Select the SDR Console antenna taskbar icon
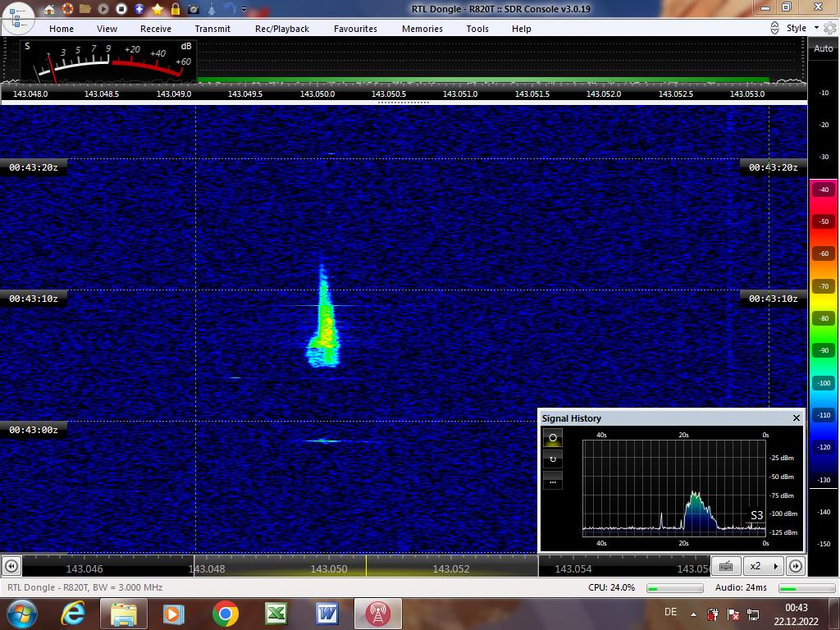 click(377, 614)
